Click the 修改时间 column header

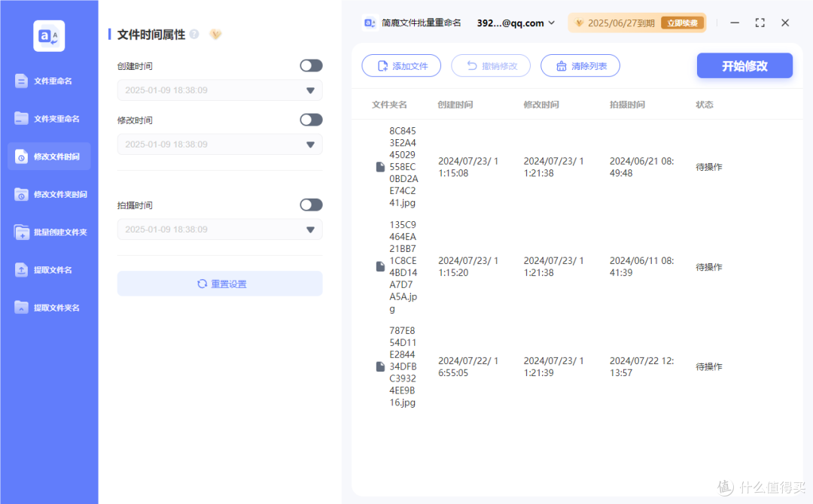click(541, 105)
